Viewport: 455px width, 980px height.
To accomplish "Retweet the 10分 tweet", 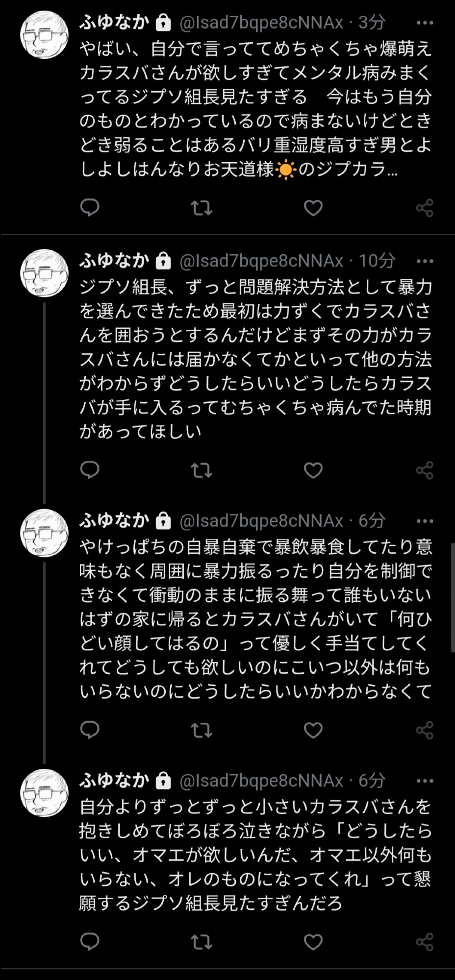I will pyautogui.click(x=201, y=470).
